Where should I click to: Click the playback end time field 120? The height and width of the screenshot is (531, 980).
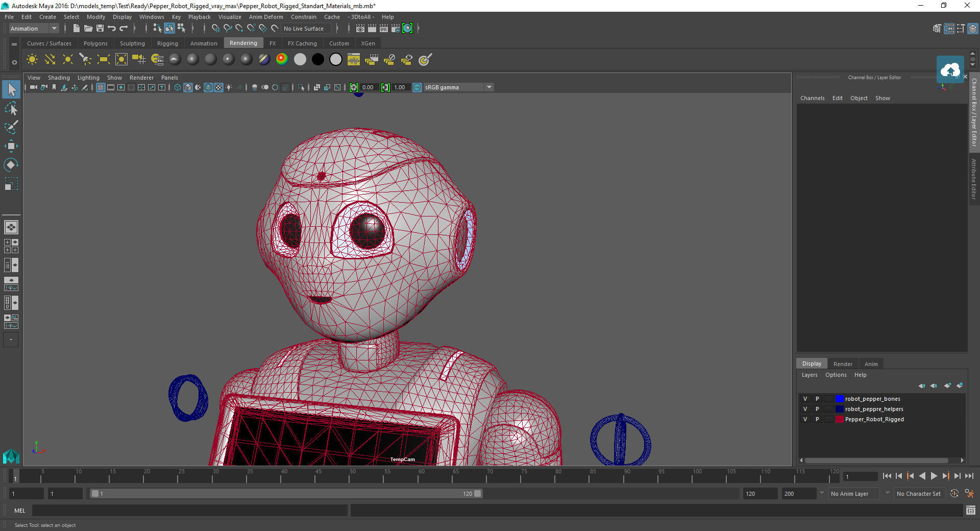(x=759, y=494)
